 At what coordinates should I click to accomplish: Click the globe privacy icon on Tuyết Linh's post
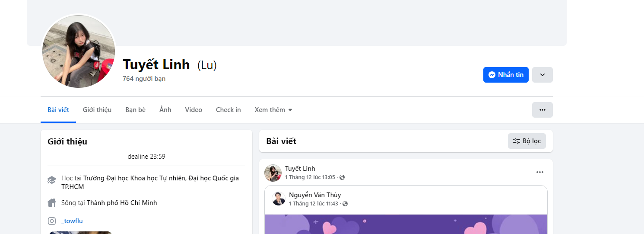click(x=342, y=177)
